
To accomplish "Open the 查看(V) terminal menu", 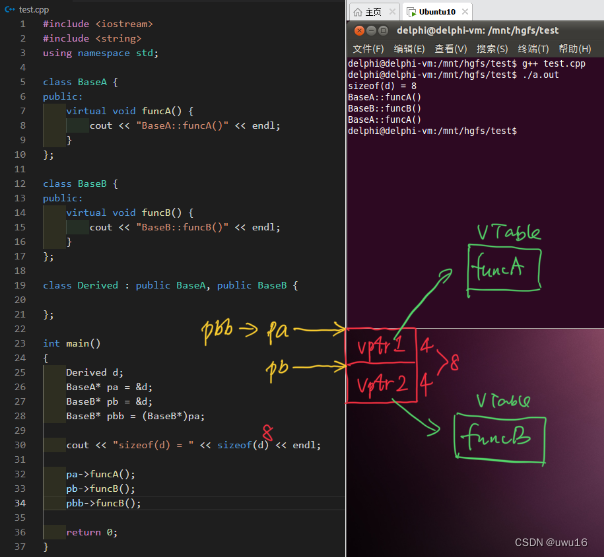I will 450,49.
